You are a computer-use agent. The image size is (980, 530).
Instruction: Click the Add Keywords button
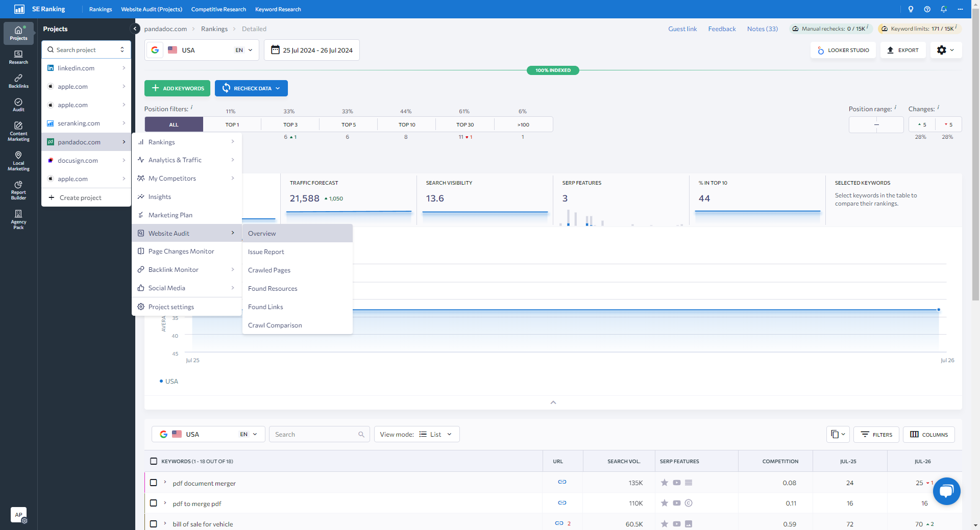click(178, 88)
